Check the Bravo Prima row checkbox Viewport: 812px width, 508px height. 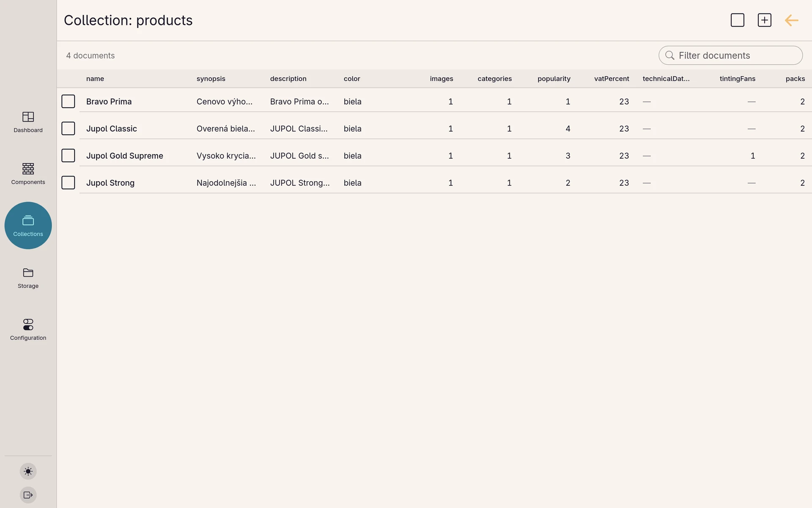click(68, 102)
